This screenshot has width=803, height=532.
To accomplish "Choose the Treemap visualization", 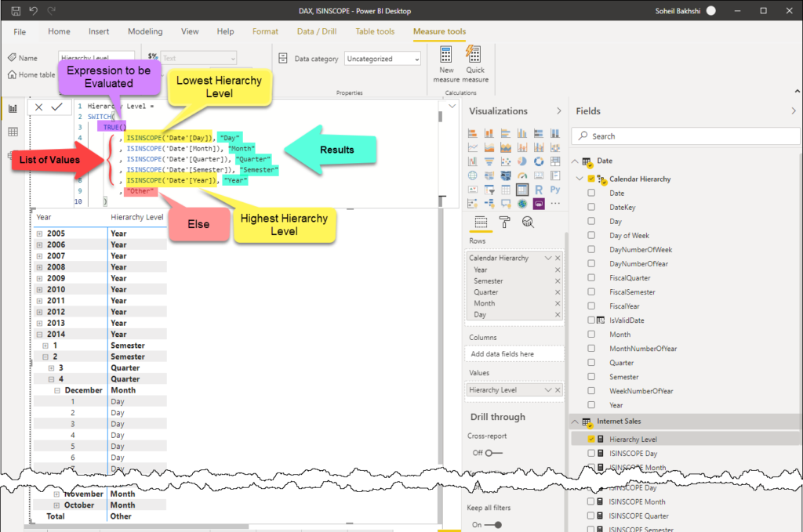I will [x=555, y=161].
